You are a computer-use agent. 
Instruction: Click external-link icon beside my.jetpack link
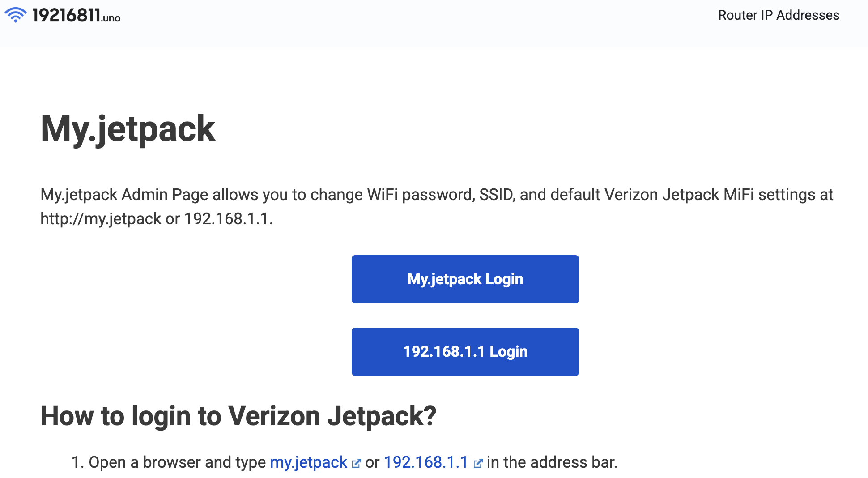pos(356,463)
